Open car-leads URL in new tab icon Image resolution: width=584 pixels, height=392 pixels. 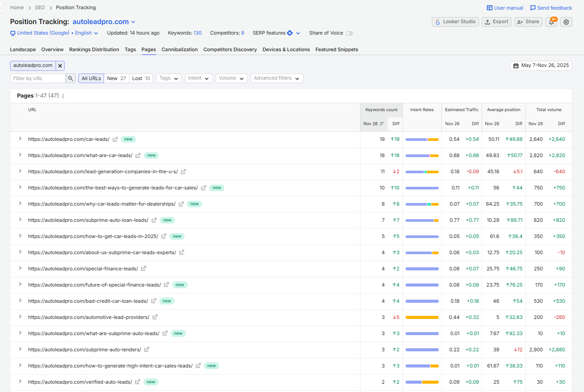115,139
